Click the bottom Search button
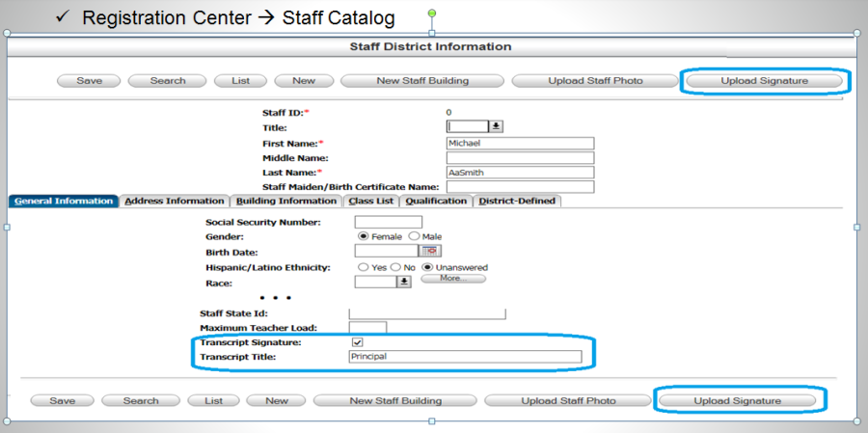Image resolution: width=868 pixels, height=433 pixels. point(141,400)
